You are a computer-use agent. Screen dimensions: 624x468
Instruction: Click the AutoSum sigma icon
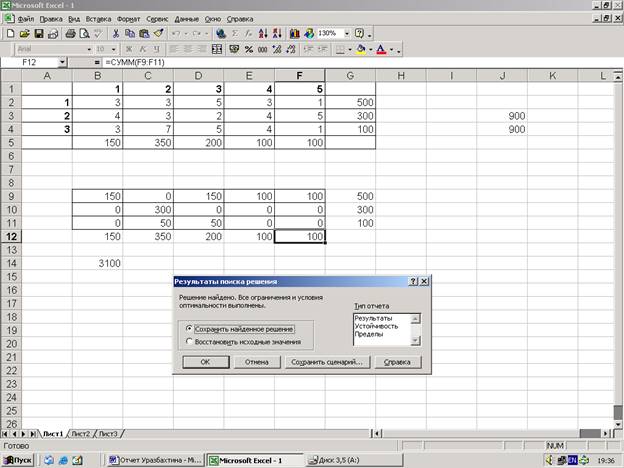coord(233,33)
